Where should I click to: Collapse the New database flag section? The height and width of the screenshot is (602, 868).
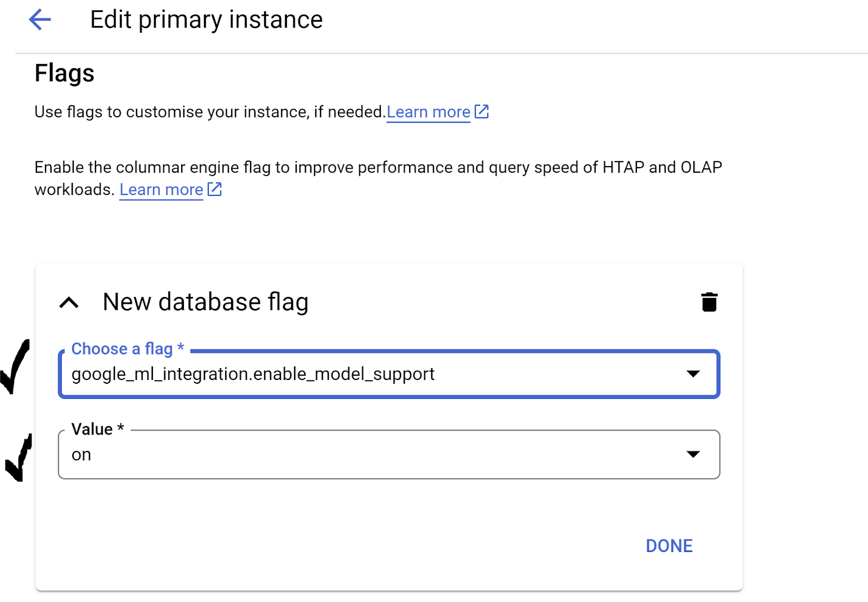coord(69,302)
